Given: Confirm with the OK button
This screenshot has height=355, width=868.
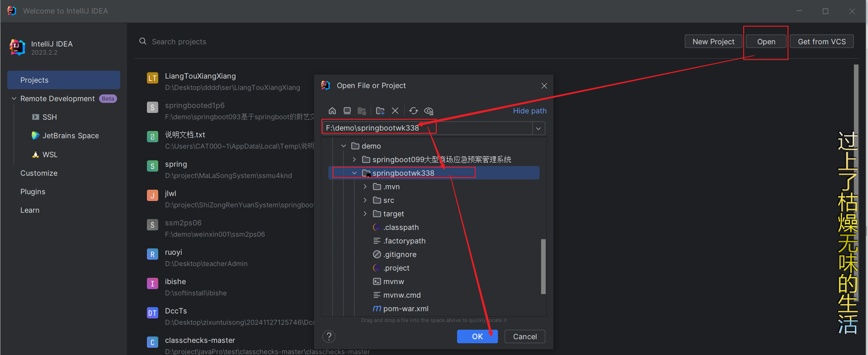Looking at the screenshot, I should coord(477,336).
